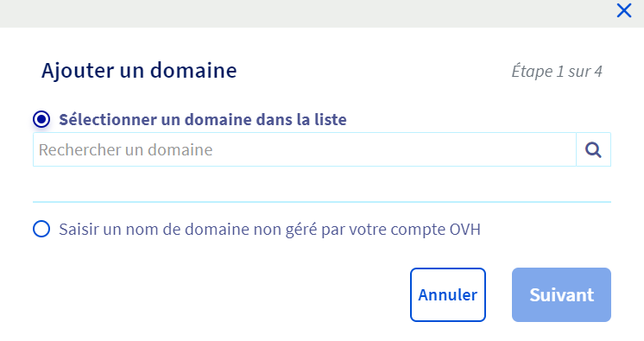
Task: Click the filled blue dot of the selected radio option
Action: click(41, 119)
